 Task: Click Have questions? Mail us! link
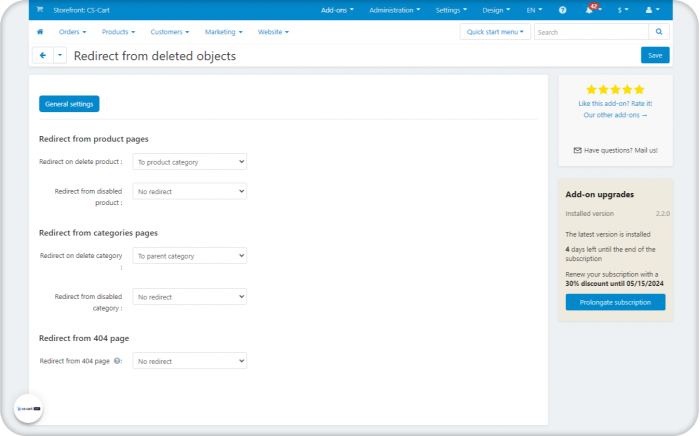pos(621,150)
